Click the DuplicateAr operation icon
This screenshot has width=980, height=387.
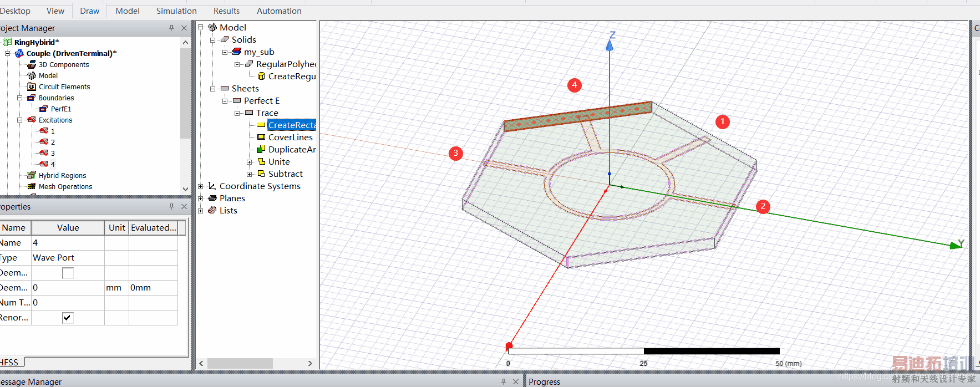point(261,149)
